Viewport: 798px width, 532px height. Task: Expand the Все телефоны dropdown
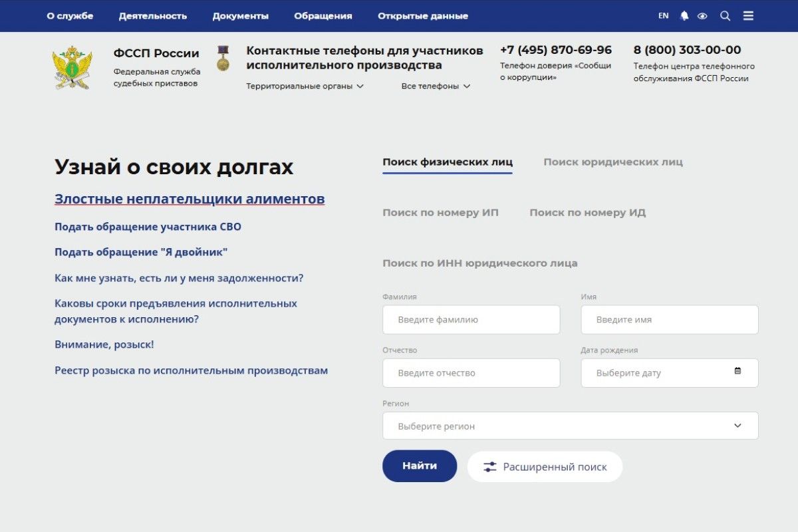click(434, 86)
